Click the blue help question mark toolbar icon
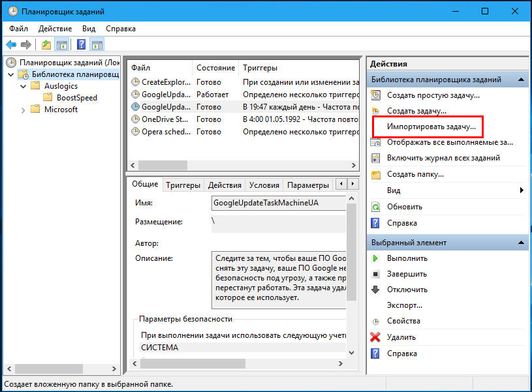This screenshot has width=532, height=392. (81, 44)
